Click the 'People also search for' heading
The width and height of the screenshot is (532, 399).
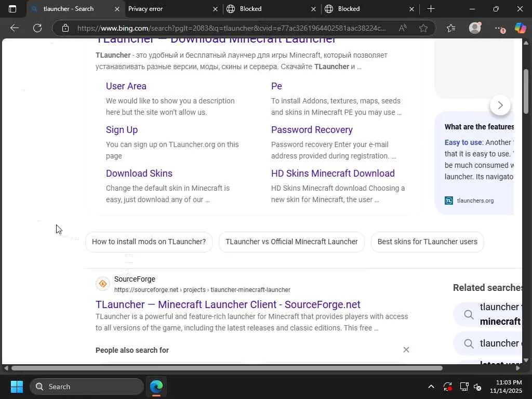132,350
